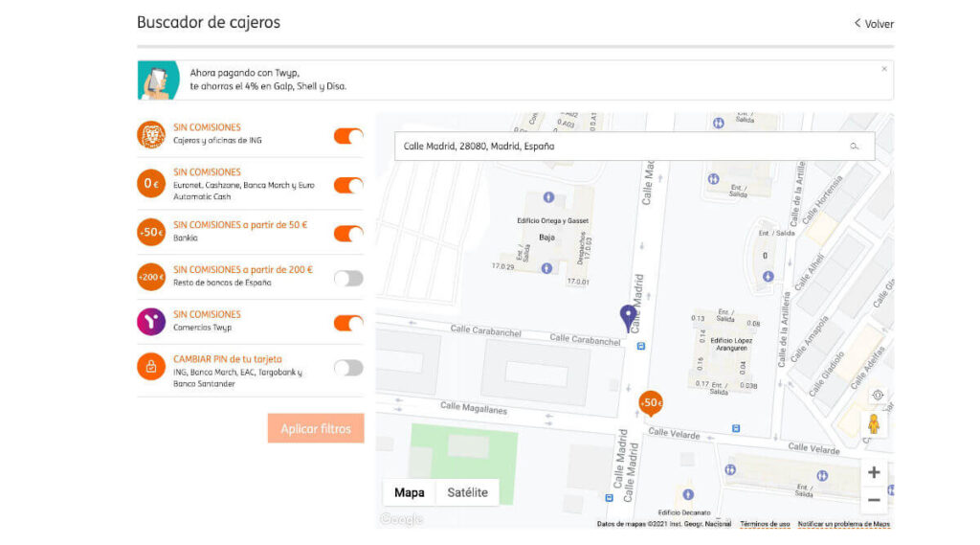Click the purple Twyp icon

[x=151, y=322]
